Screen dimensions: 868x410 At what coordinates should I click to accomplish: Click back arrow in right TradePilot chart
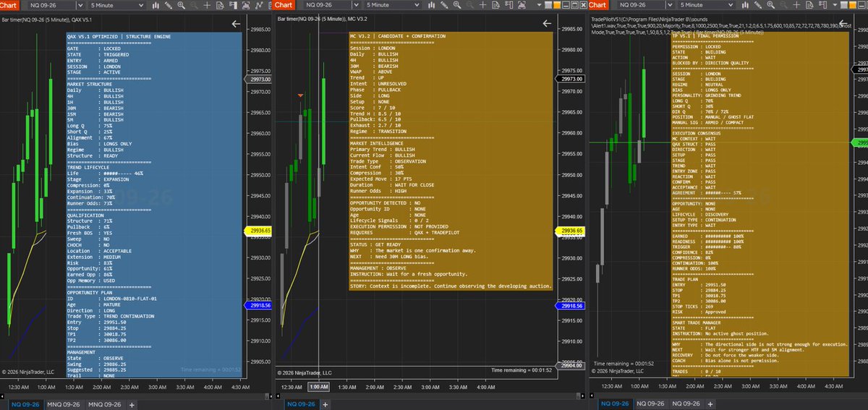[841, 25]
